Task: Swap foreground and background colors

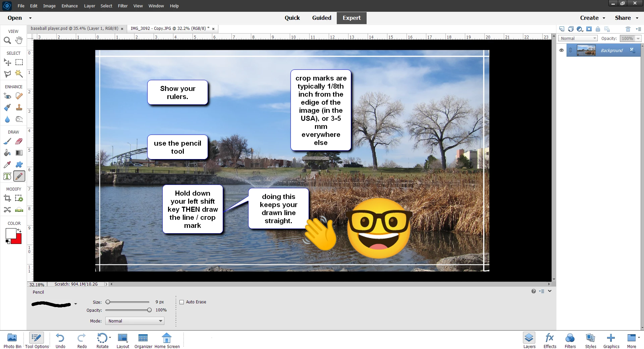Action: [x=19, y=231]
